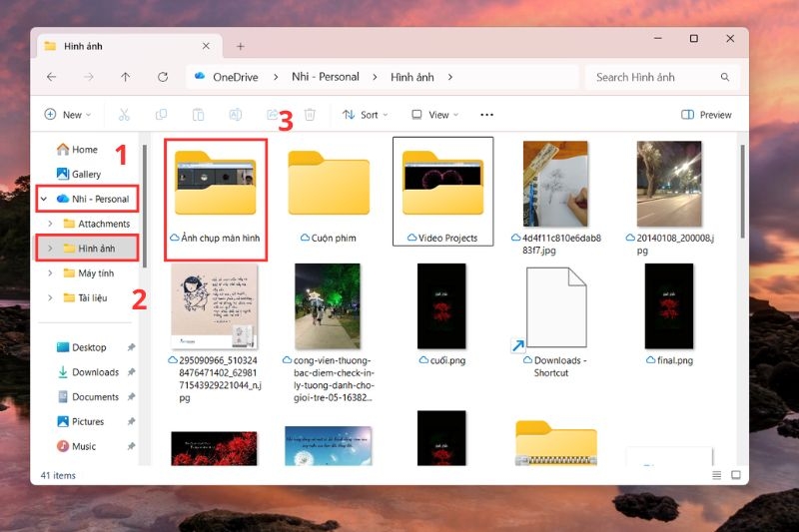Expand the Attachments folder tree node

point(50,224)
